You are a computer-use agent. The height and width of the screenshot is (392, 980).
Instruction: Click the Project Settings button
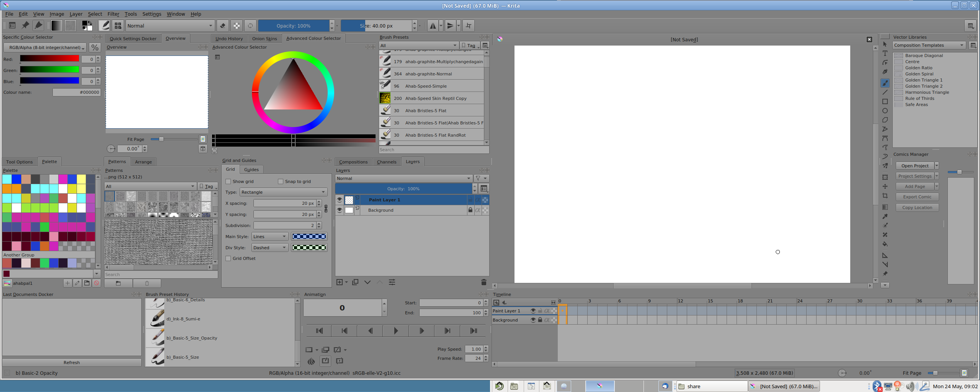(915, 176)
